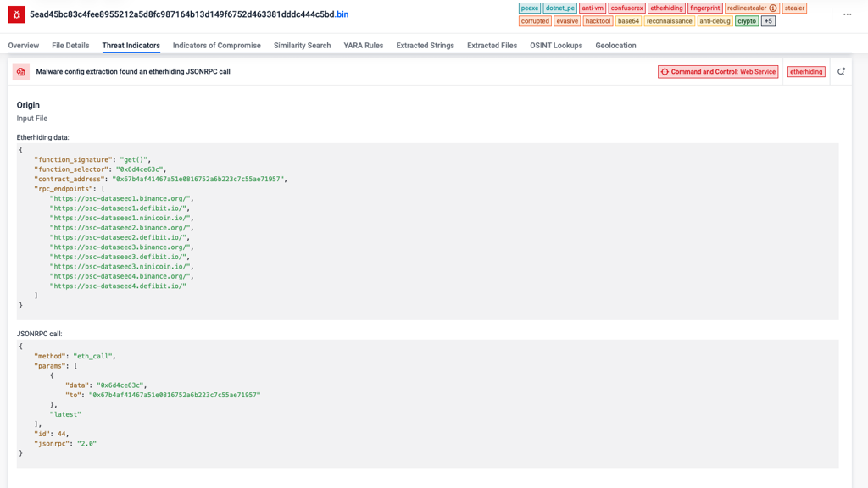Click the crosshair icon in Command and Control badge
Screen dimensions: 868x488
click(665, 72)
